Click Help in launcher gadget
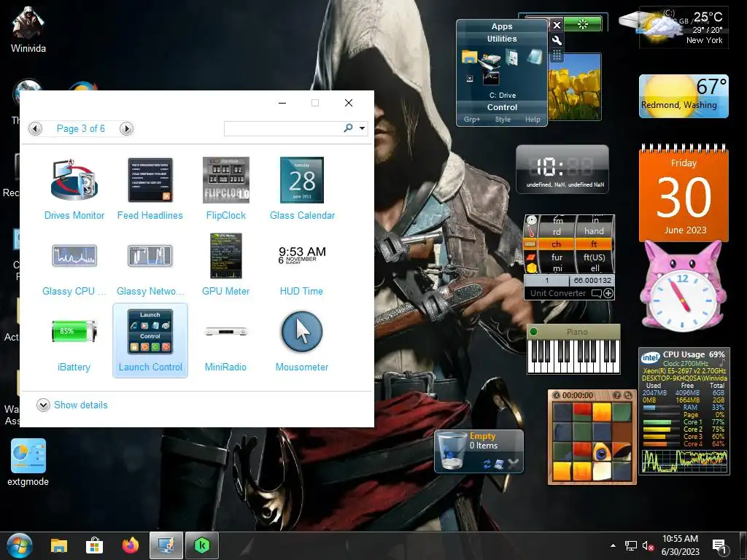747x560 pixels. 533,120
